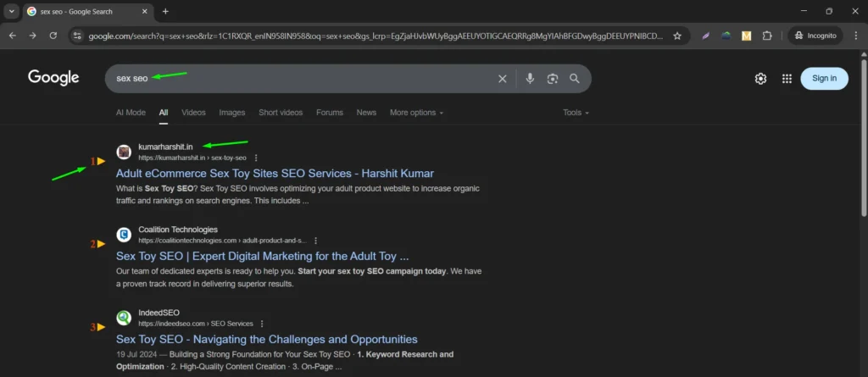Click the Coalition Technologies favicon
Image resolution: width=868 pixels, height=377 pixels.
124,235
